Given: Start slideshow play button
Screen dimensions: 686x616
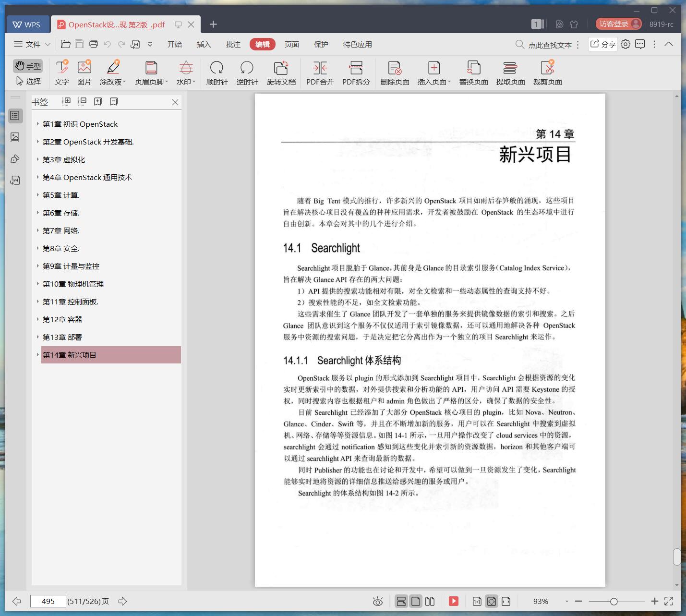Looking at the screenshot, I should click(x=454, y=601).
